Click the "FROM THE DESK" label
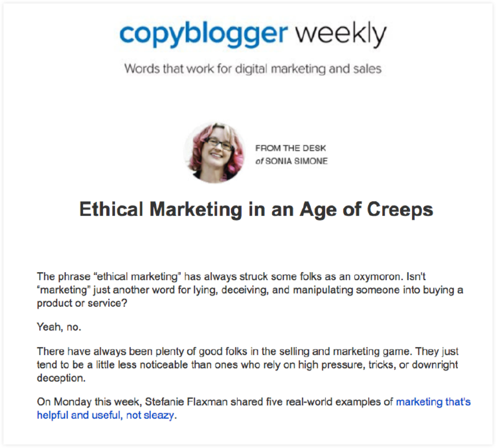 click(x=290, y=148)
